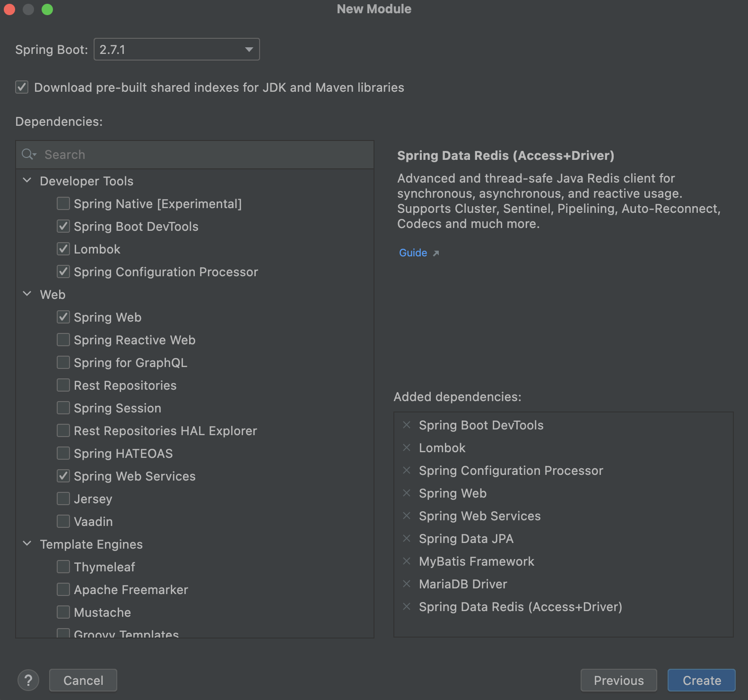This screenshot has width=748, height=700.
Task: Remove MyBatis Framework from added dependencies
Action: pos(406,561)
